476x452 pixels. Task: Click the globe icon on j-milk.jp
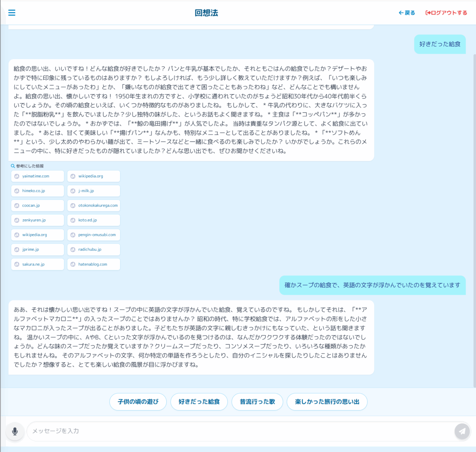[x=73, y=191]
